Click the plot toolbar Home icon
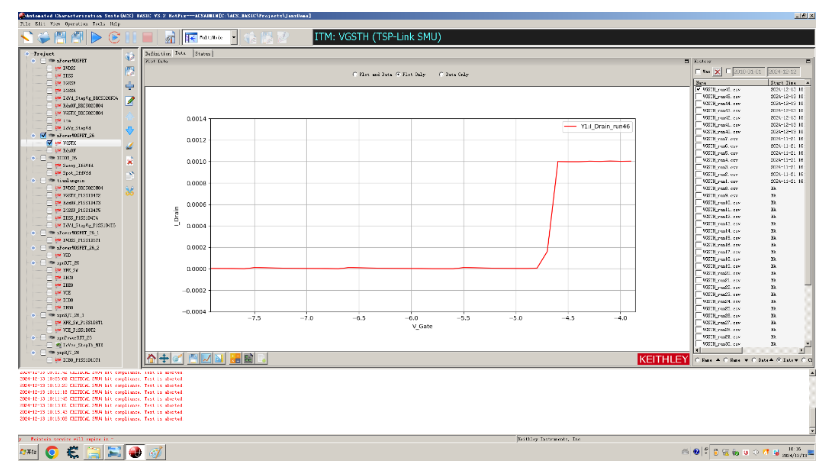 pyautogui.click(x=151, y=358)
